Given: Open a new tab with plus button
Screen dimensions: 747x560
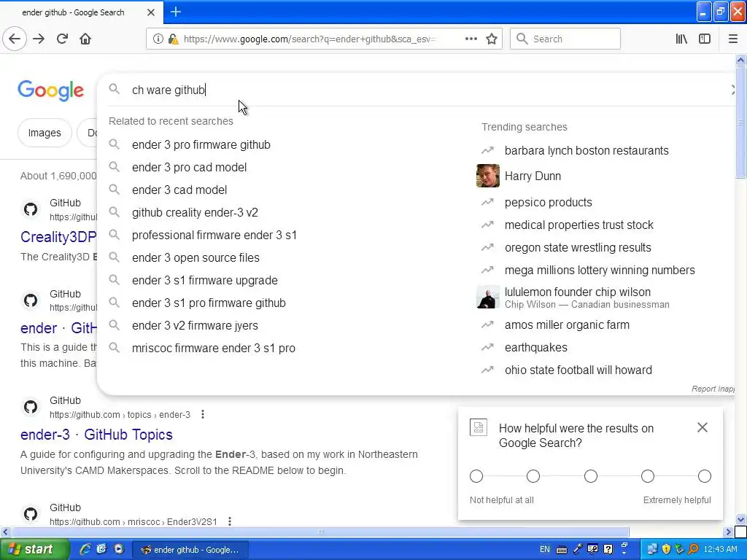Looking at the screenshot, I should click(175, 12).
